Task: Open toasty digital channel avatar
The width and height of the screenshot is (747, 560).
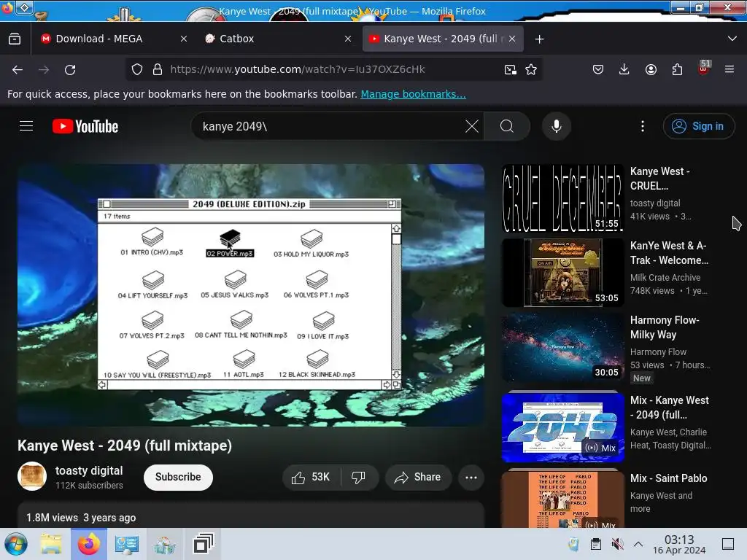Action: pyautogui.click(x=32, y=476)
